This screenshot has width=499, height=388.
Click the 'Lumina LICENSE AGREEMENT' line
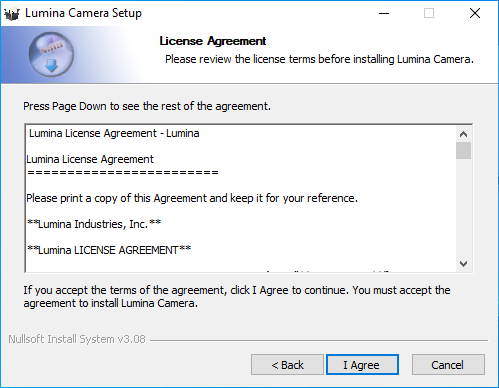pyautogui.click(x=109, y=250)
